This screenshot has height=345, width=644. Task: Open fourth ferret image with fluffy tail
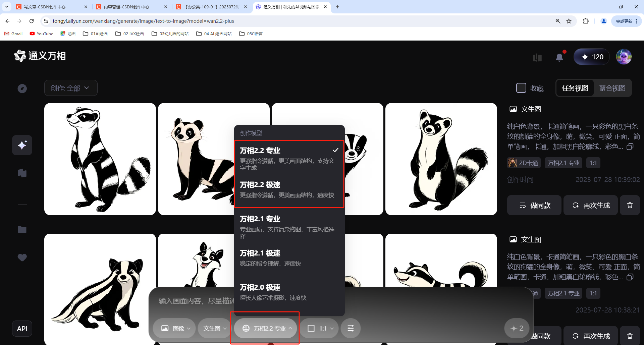(441, 159)
